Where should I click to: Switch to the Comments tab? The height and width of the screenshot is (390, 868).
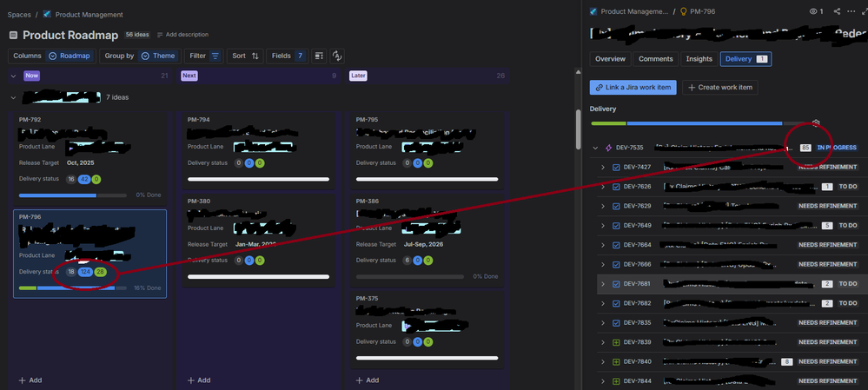(x=656, y=59)
